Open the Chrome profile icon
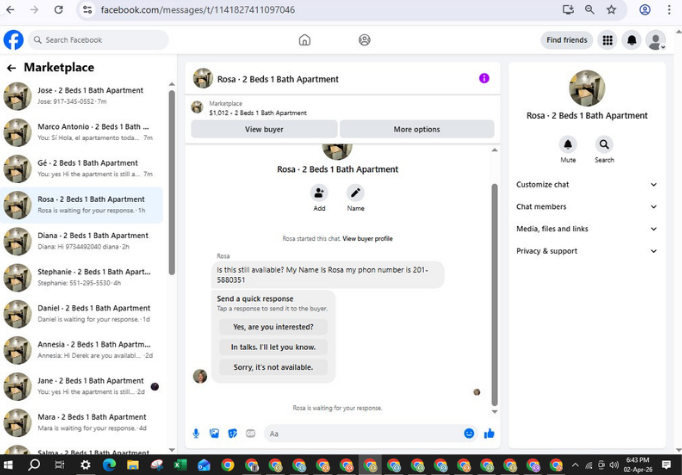Screen dimensions: 682x475 pyautogui.click(x=645, y=10)
